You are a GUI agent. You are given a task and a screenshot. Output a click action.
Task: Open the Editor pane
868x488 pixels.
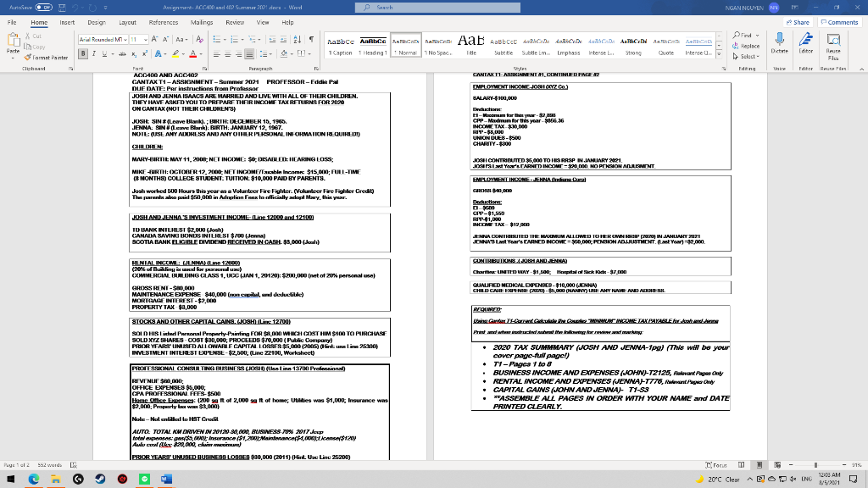pos(806,43)
